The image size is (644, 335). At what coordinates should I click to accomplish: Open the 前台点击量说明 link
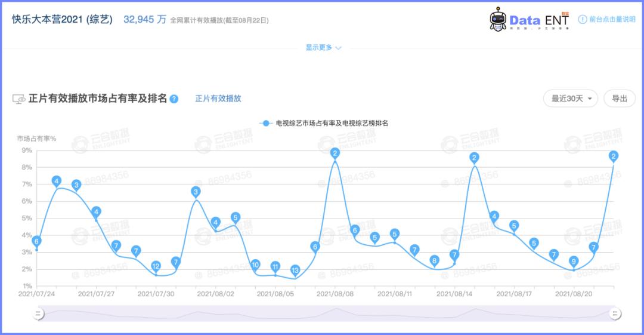point(612,19)
